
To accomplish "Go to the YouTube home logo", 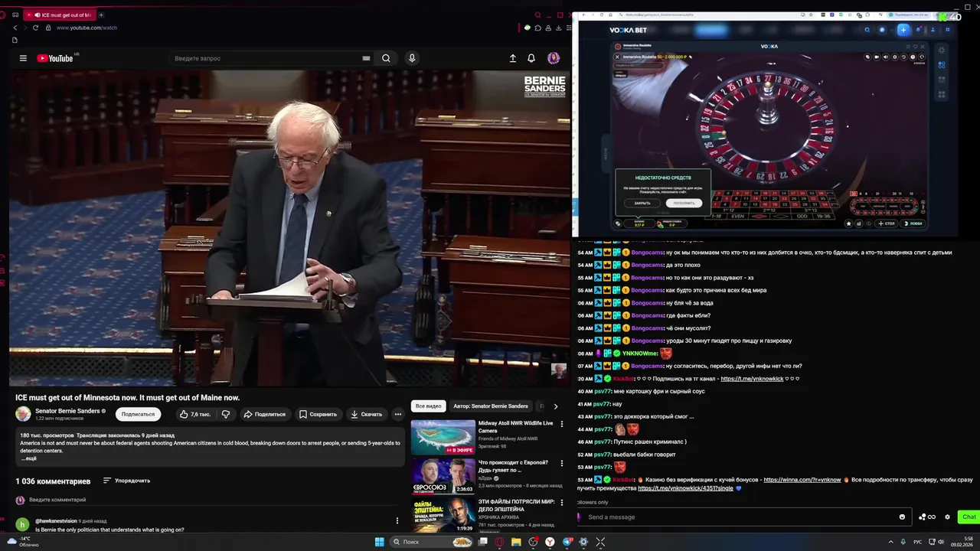I will 54,58.
